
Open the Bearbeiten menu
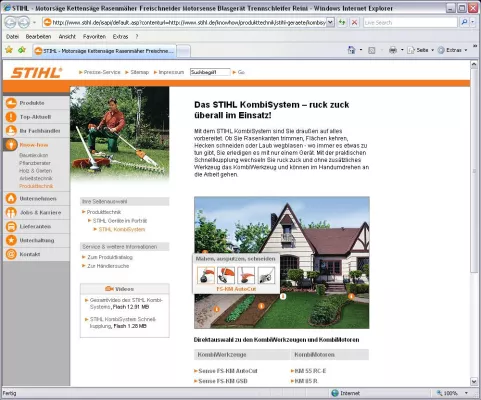pos(38,37)
